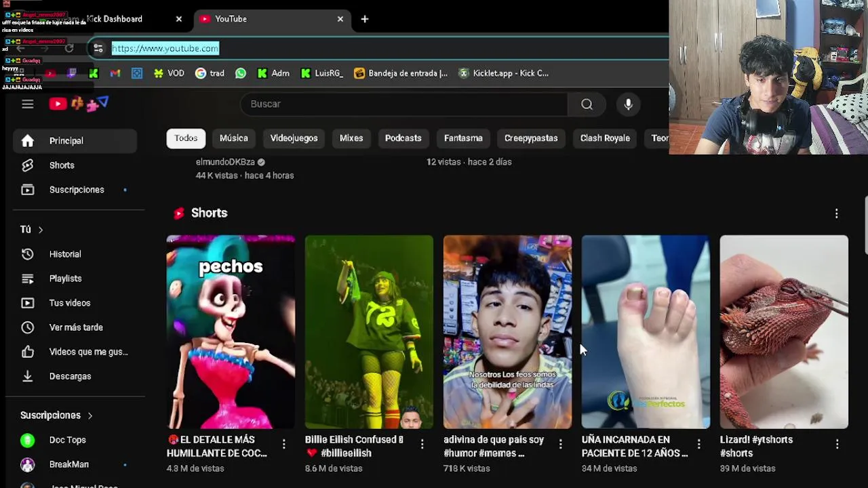The image size is (868, 488).
Task: Open the WhatsApp bookmark icon
Action: coord(241,73)
